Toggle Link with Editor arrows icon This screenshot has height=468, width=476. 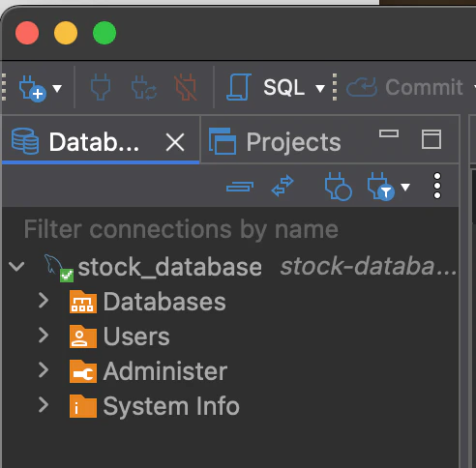283,186
